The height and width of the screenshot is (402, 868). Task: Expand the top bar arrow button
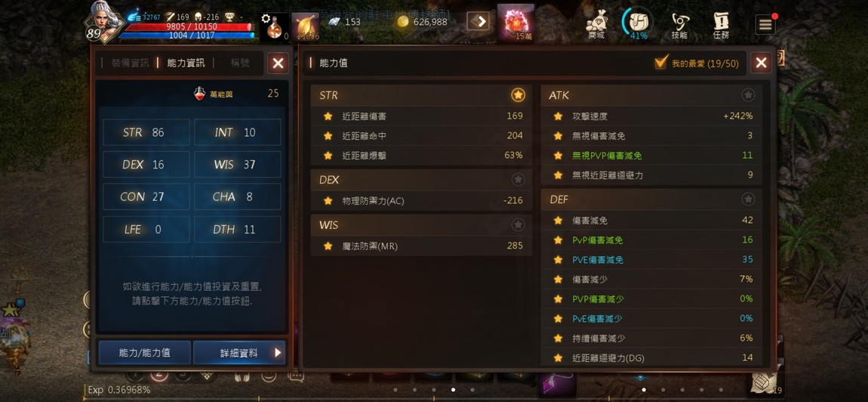[479, 22]
